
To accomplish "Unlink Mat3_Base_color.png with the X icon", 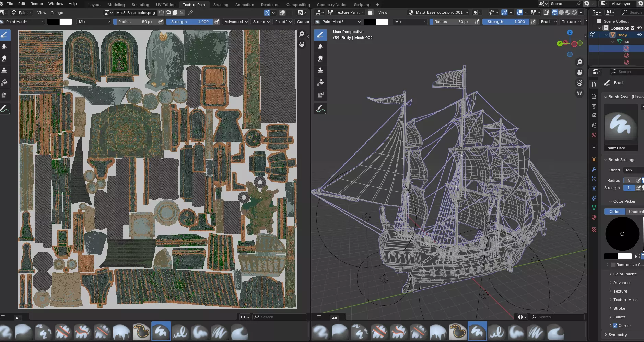I will [182, 13].
